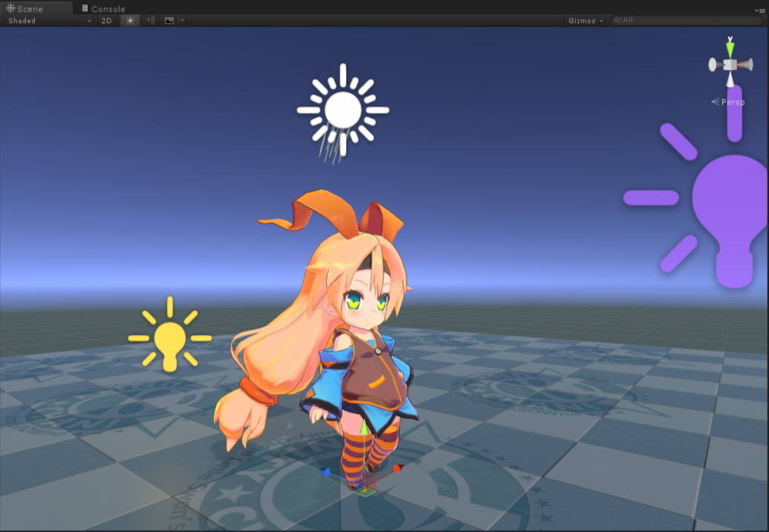
Task: Toggle the Persp projection label
Action: click(x=728, y=102)
